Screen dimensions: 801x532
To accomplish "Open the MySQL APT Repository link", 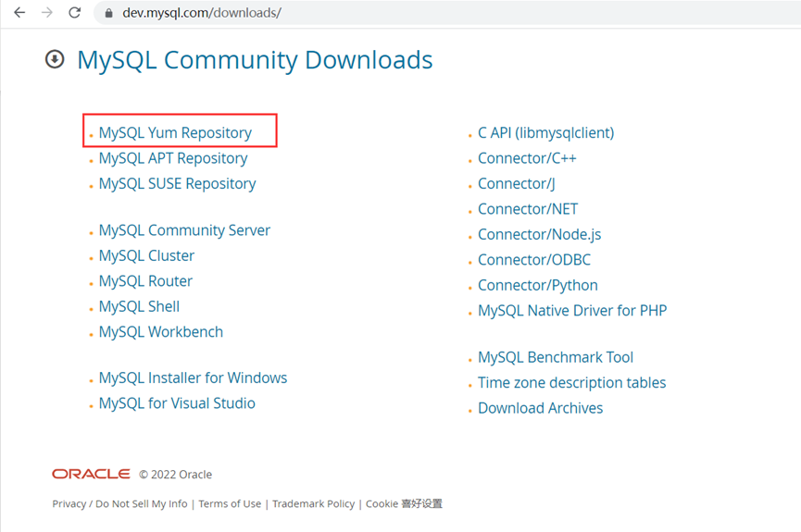I will (x=173, y=158).
